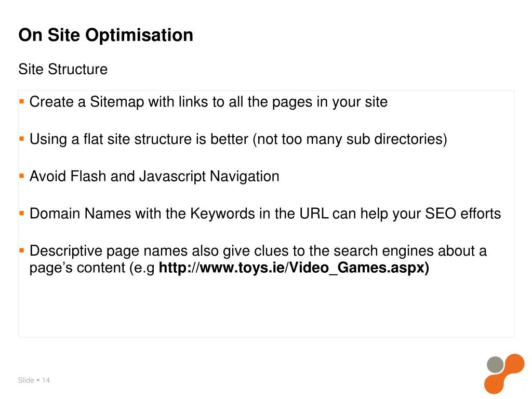Select the 'On Site Optimisation' title

pyautogui.click(x=105, y=35)
